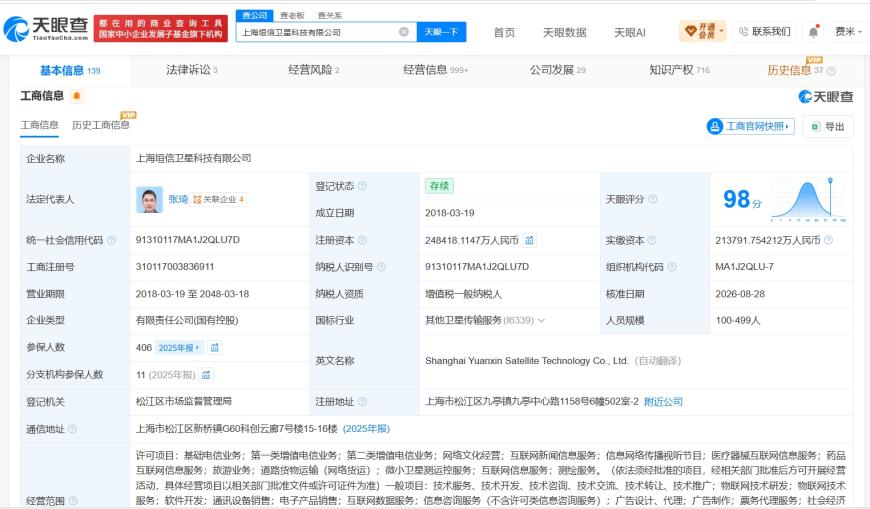The width and height of the screenshot is (870, 509).
Task: Open the chart icon next to 分支机构参保人数 11
Action: click(206, 375)
